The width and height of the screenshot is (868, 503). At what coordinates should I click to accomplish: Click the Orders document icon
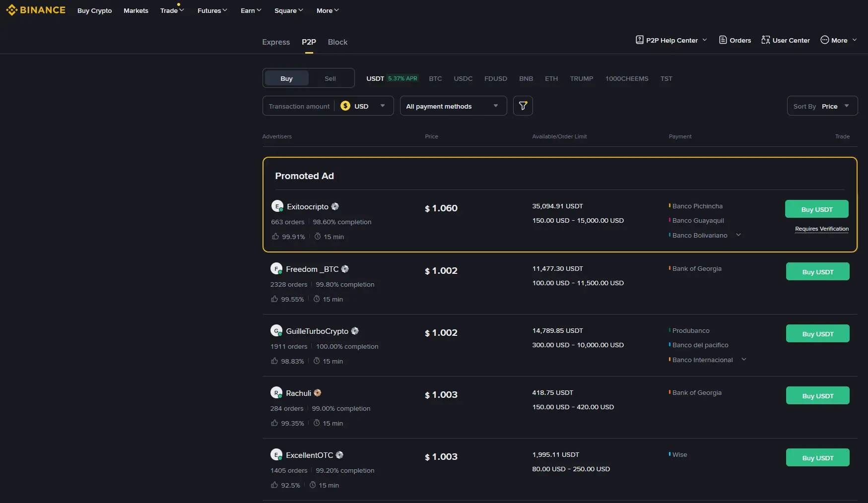tap(723, 40)
